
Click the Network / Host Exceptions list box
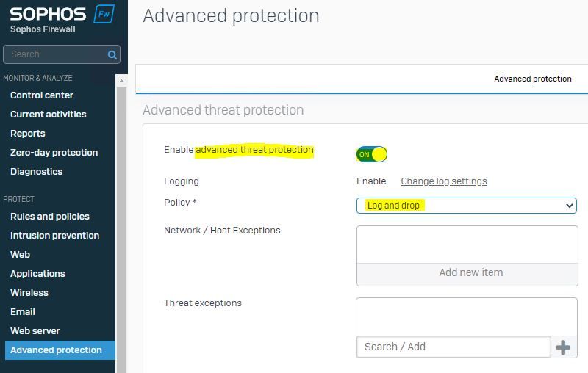click(467, 245)
